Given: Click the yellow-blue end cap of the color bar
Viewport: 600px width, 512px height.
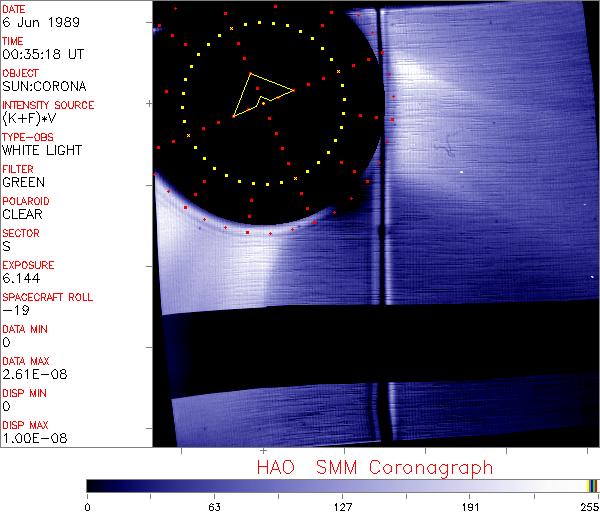Looking at the screenshot, I should [592, 485].
